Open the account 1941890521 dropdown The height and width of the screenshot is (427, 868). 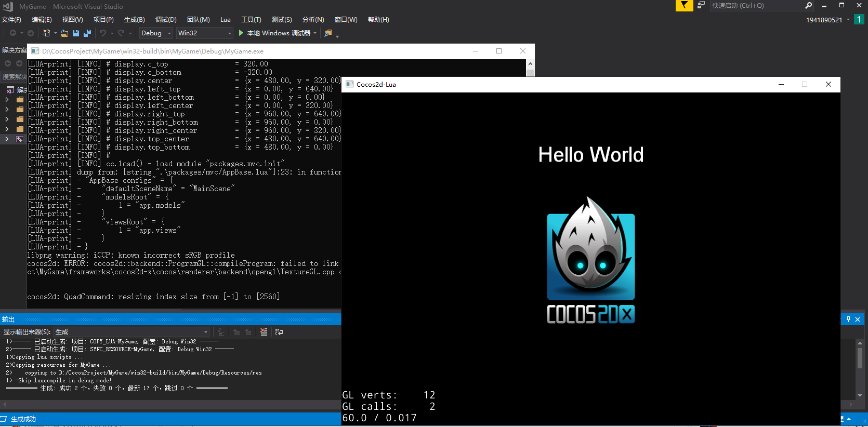click(828, 20)
